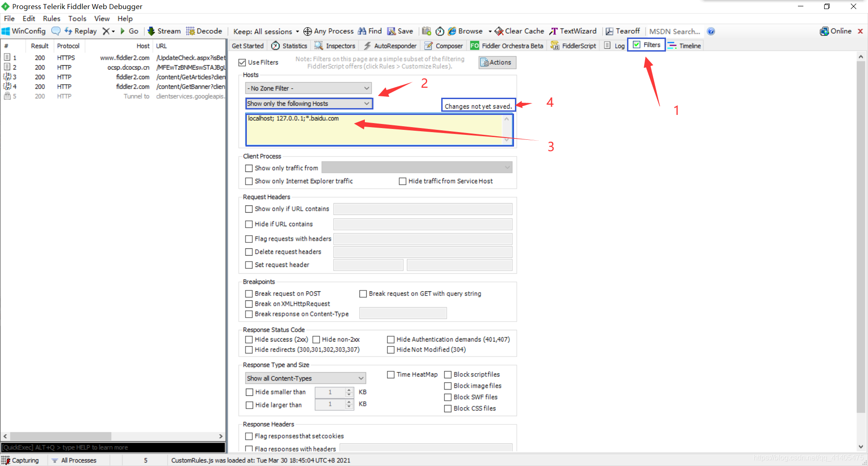Open the Tools menu
Image resolution: width=868 pixels, height=466 pixels.
click(x=77, y=19)
